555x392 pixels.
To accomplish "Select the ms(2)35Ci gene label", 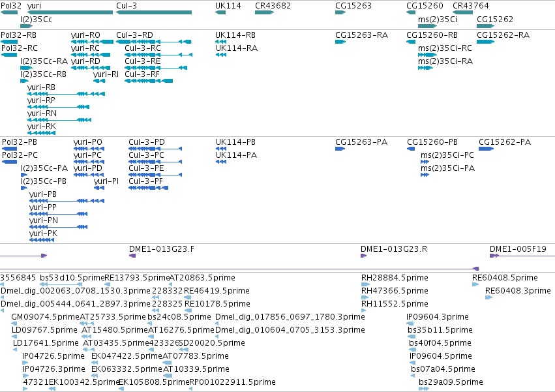I will tap(438, 20).
